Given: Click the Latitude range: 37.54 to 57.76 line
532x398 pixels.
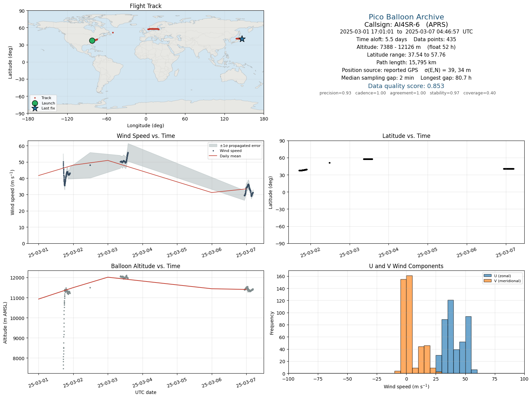Looking at the screenshot, I should coord(406,55).
